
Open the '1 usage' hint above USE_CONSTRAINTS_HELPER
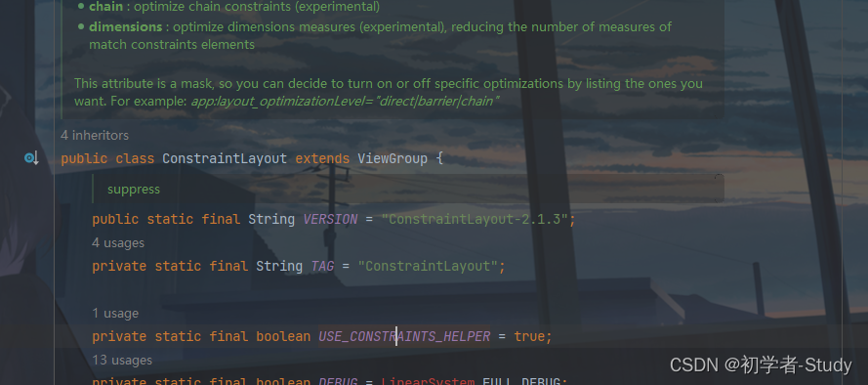115,314
